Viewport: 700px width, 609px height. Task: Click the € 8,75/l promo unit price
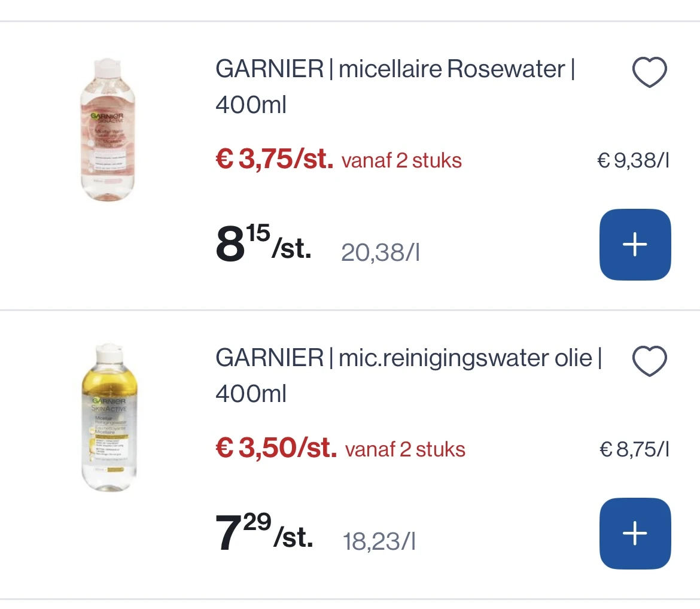point(634,449)
